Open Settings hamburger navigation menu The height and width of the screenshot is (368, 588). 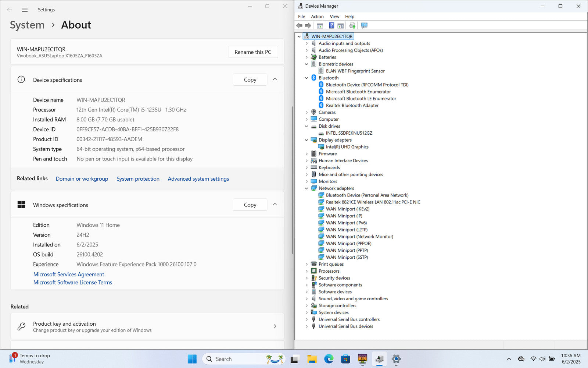(x=25, y=10)
